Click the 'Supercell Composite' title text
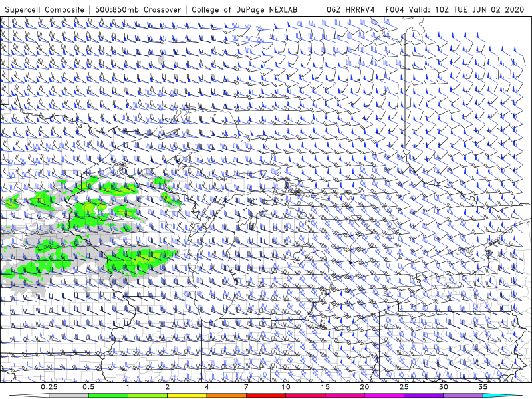The height and width of the screenshot is (399, 532). click(45, 9)
